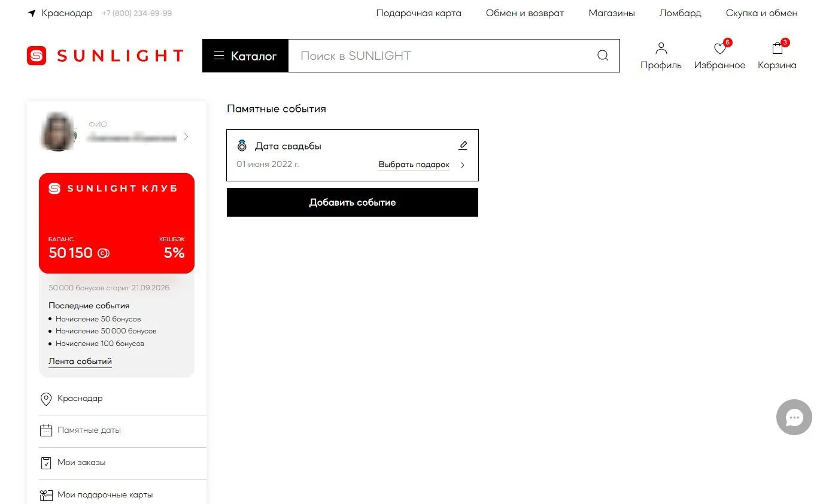Click the ring icon of Дата свадьбы

tap(242, 145)
